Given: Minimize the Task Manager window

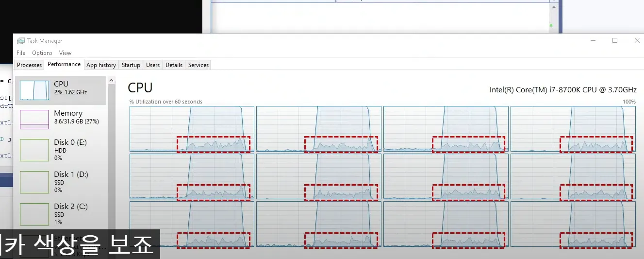Looking at the screenshot, I should pos(593,41).
